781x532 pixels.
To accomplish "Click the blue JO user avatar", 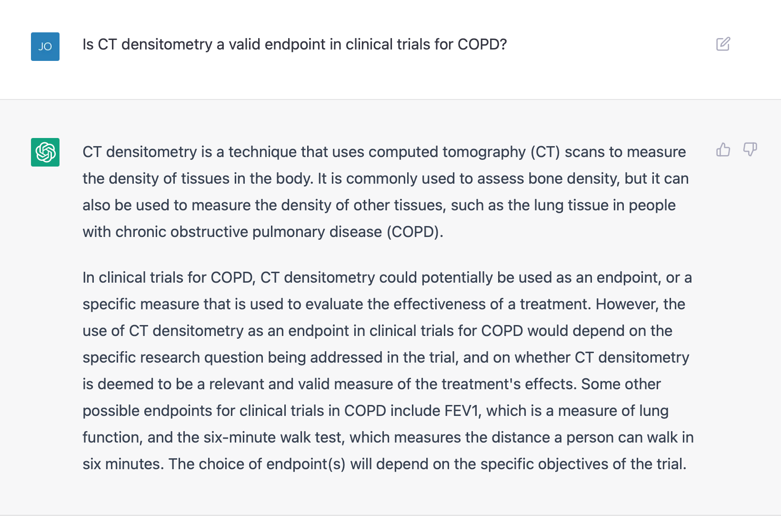I will 45,47.
